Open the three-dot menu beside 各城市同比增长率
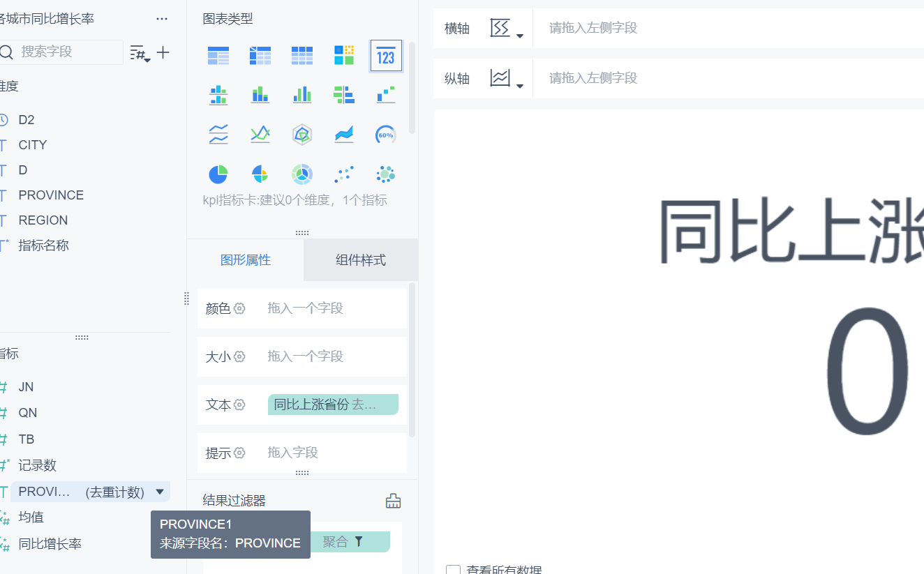The height and width of the screenshot is (574, 924). pos(162,19)
